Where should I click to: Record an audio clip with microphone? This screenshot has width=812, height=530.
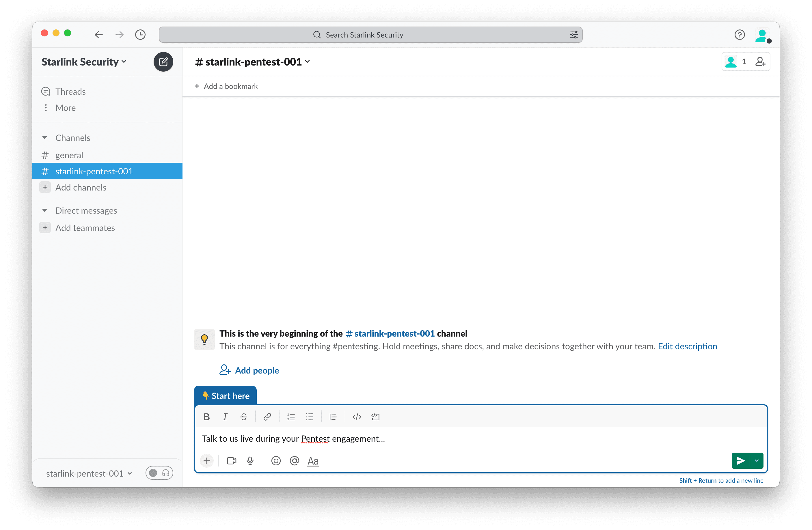[x=250, y=461]
